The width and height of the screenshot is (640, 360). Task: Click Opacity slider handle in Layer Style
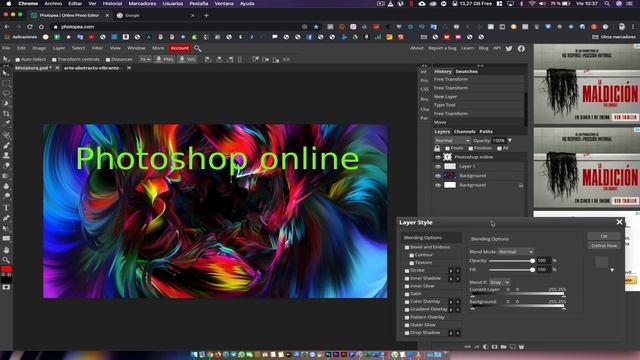532,261
